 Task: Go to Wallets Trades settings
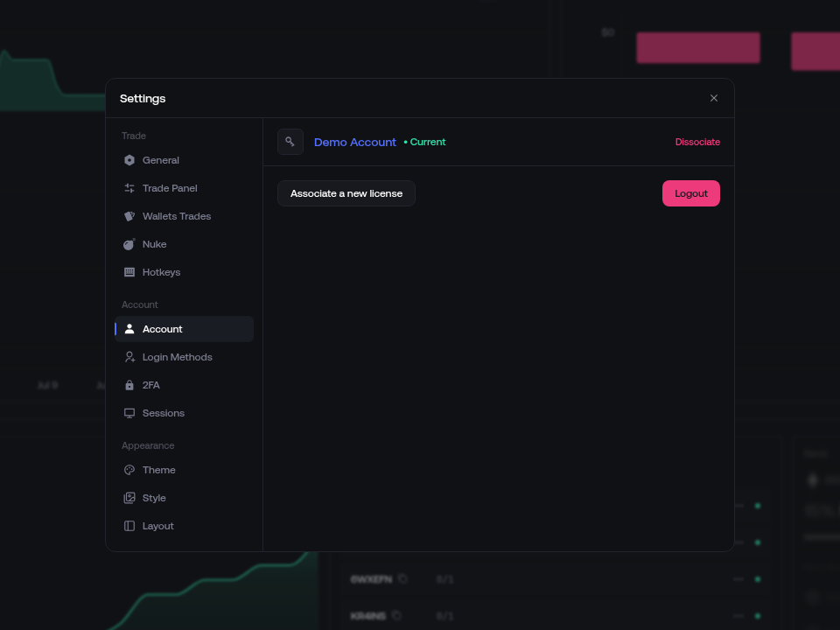point(184,216)
